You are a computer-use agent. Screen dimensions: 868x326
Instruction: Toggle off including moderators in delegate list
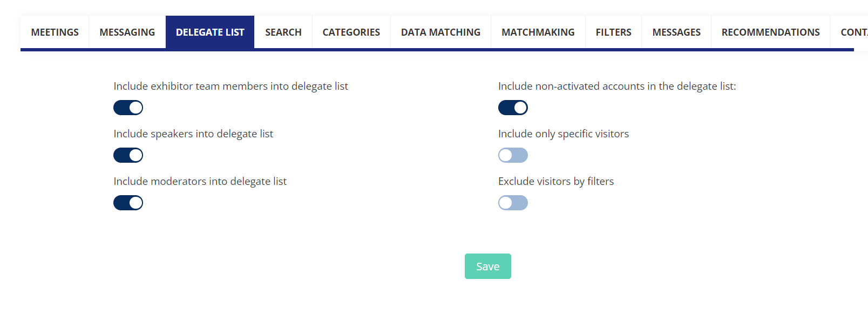click(128, 203)
